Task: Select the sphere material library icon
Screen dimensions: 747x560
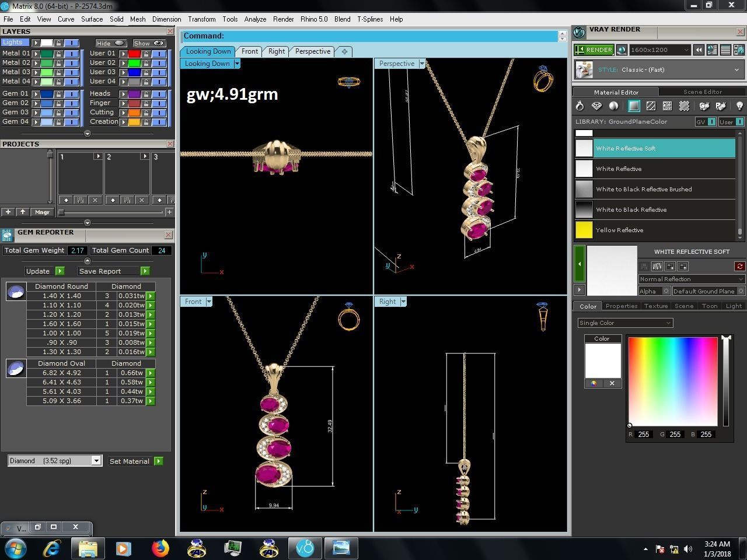Action: tap(613, 106)
